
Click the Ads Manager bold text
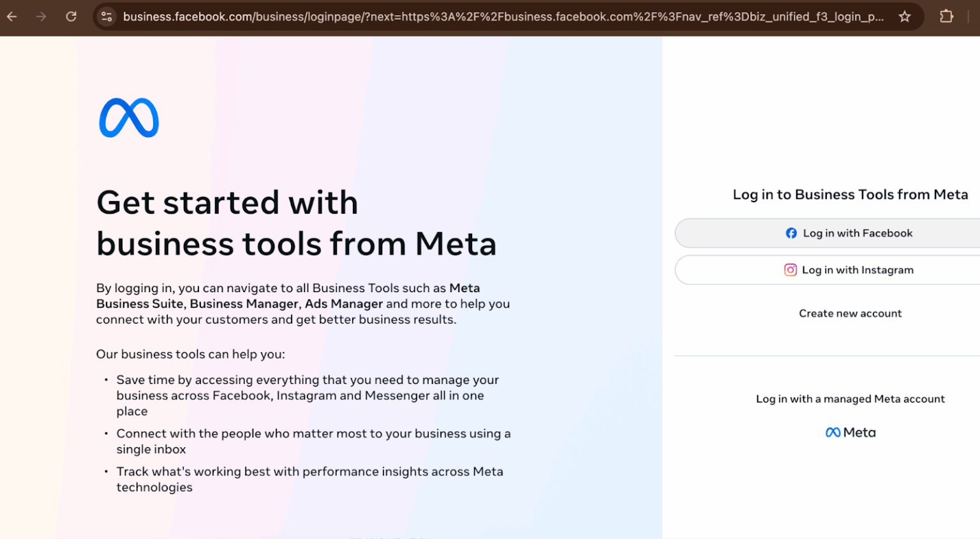point(344,304)
